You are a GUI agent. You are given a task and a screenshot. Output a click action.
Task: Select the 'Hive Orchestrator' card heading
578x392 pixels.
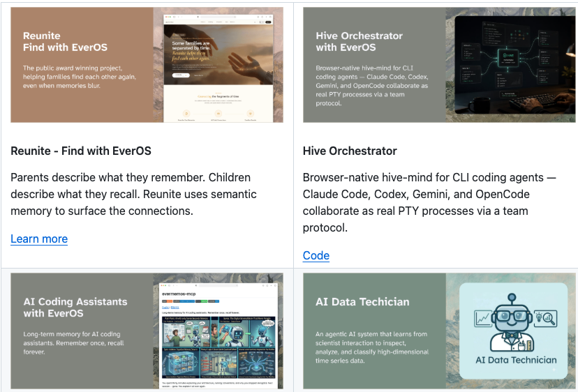350,151
